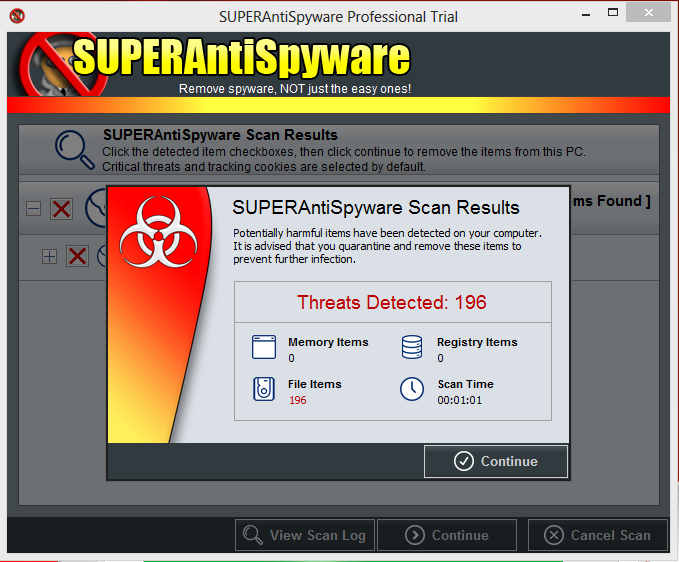Click the File Items count 196
679x562 pixels.
[x=298, y=400]
